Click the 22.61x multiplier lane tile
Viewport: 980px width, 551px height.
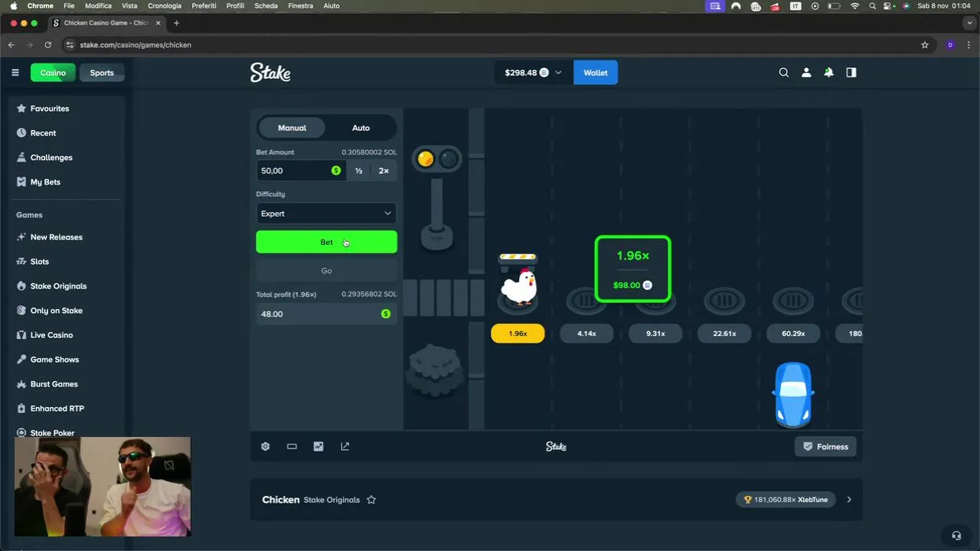[724, 334]
